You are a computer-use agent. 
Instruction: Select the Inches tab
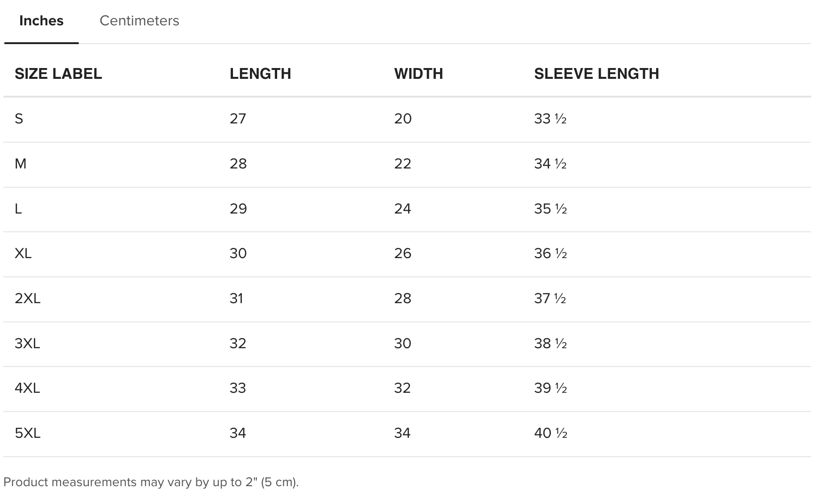click(x=41, y=21)
